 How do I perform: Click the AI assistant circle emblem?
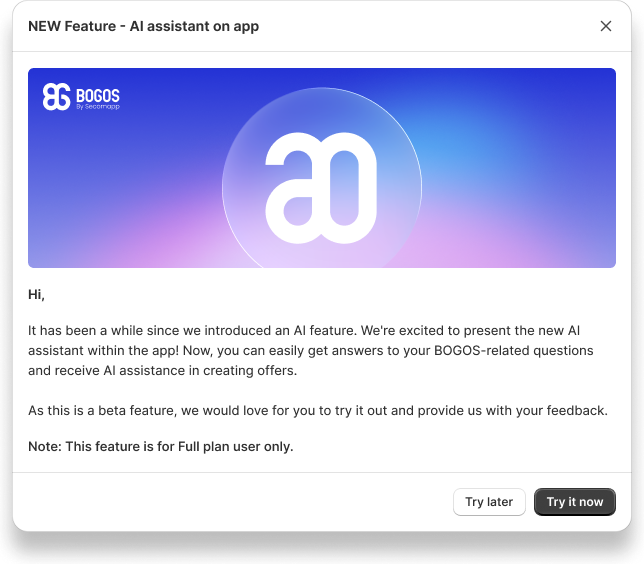[x=322, y=178]
